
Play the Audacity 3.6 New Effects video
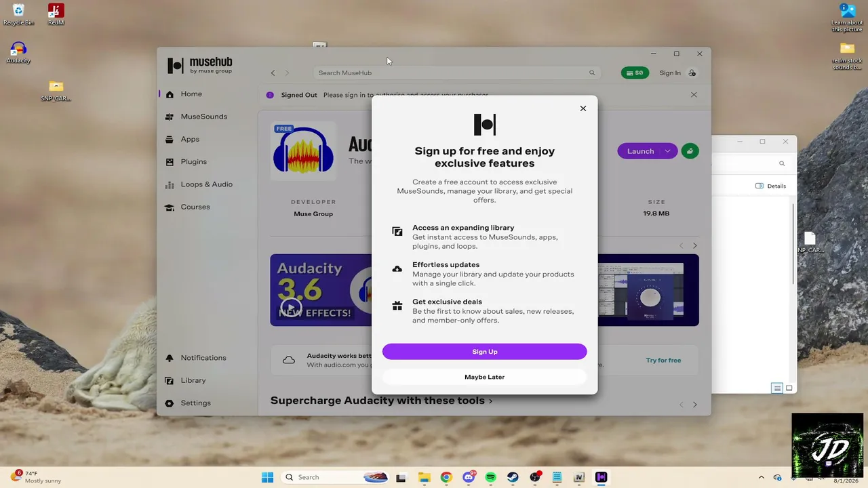point(291,308)
